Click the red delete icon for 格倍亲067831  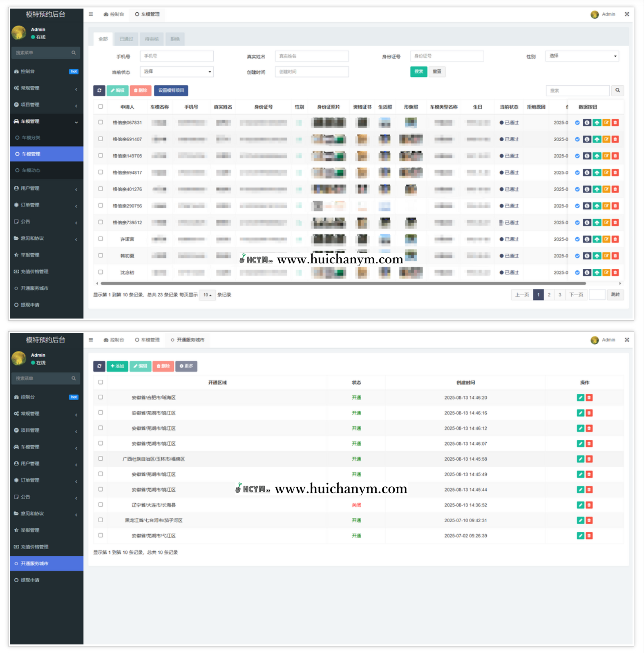click(615, 123)
